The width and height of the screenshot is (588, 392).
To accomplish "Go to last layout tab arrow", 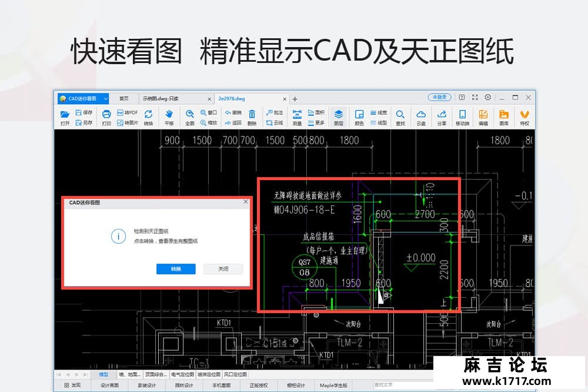I will 85,374.
